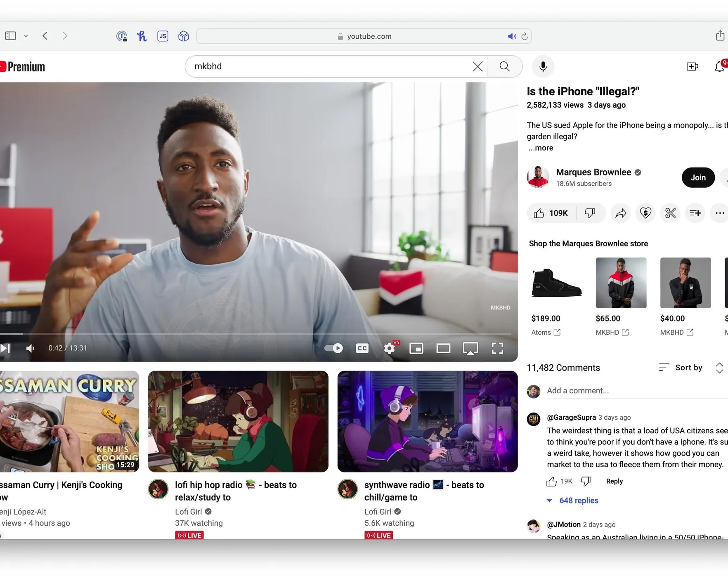Like the video with 109K thumbs up
728x581 pixels.
pos(551,213)
